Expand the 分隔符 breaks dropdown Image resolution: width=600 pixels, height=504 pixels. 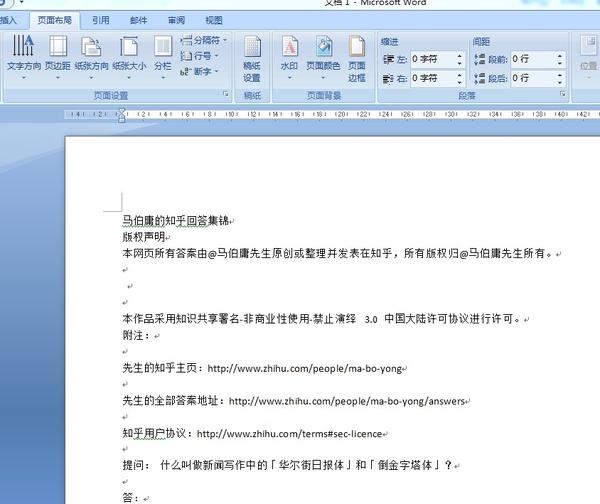(x=204, y=40)
